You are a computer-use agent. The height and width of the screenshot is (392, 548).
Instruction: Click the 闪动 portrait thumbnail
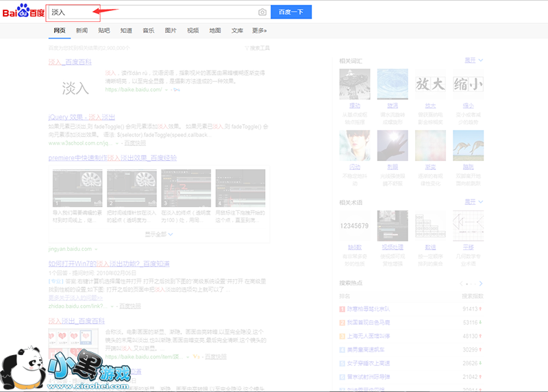pos(355,145)
